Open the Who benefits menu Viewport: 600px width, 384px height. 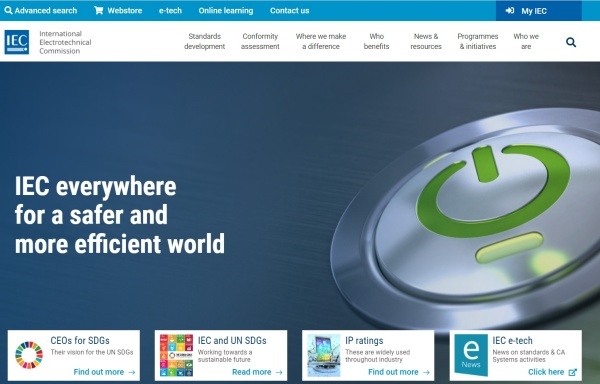[x=377, y=41]
